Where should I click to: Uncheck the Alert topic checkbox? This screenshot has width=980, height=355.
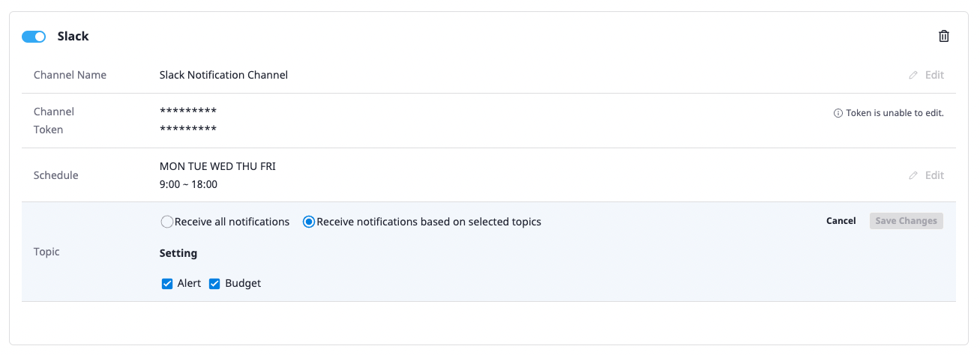point(167,284)
